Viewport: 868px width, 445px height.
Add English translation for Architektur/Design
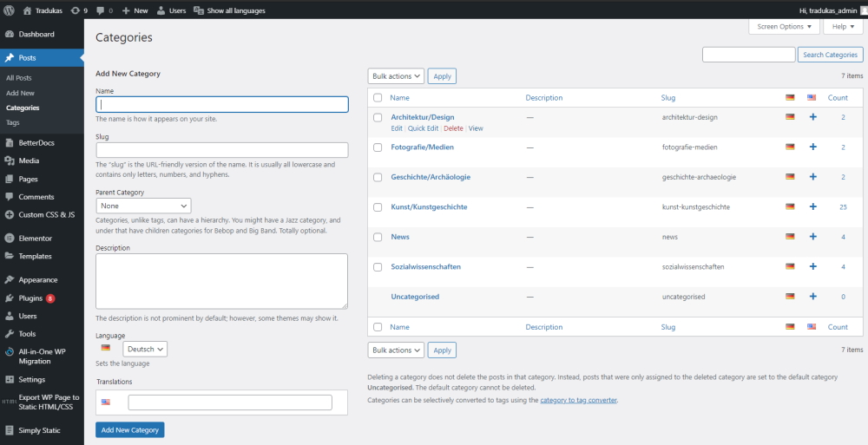click(x=812, y=117)
